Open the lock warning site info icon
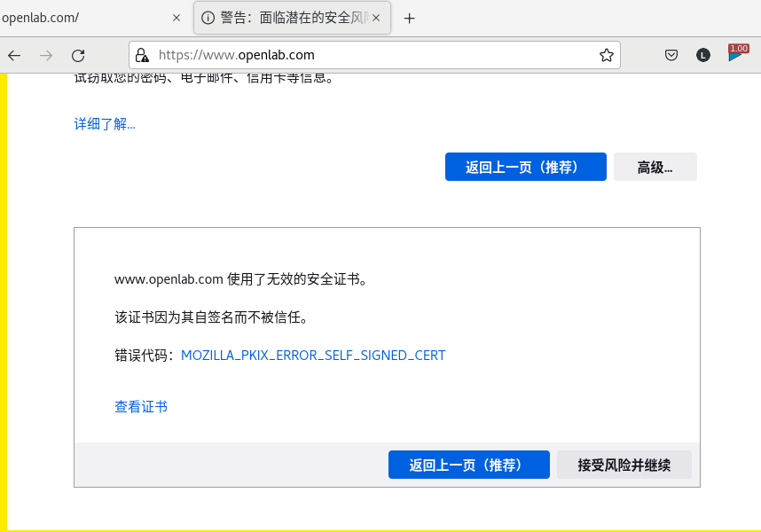The height and width of the screenshot is (532, 761). click(x=142, y=55)
